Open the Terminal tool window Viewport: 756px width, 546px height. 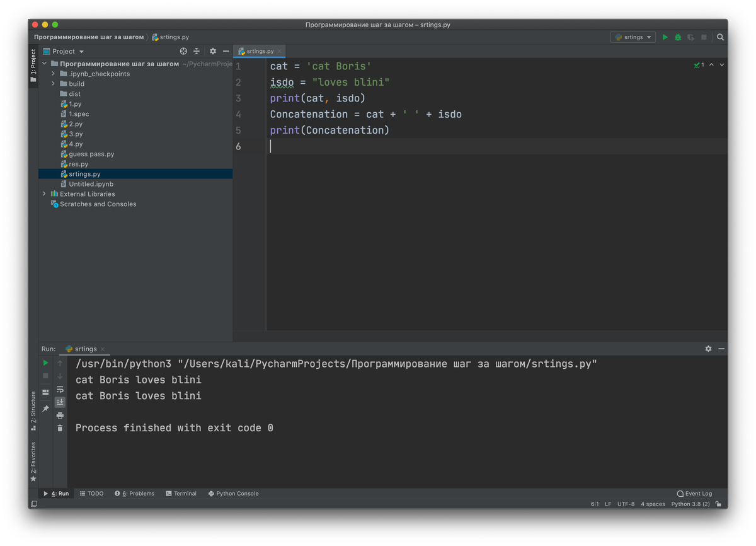click(x=181, y=494)
